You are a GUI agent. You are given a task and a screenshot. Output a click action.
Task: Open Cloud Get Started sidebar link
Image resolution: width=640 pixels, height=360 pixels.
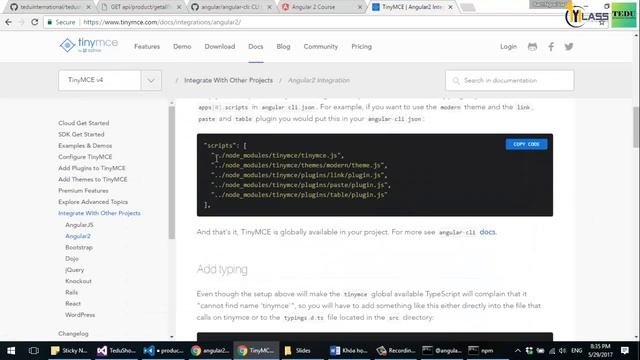pyautogui.click(x=84, y=123)
